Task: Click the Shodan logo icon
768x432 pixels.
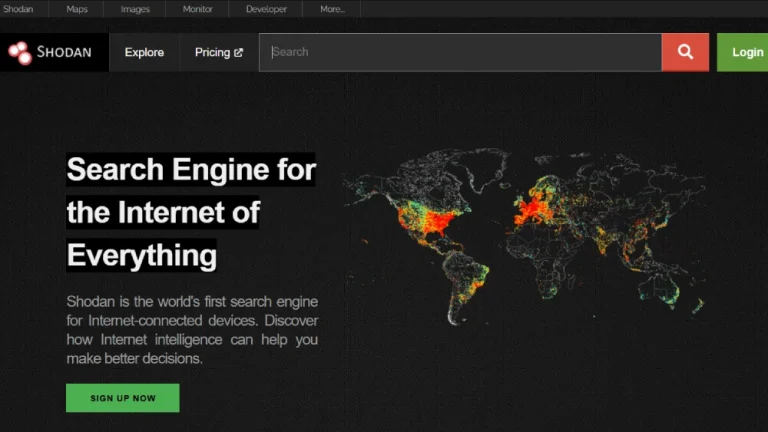Action: pos(20,52)
